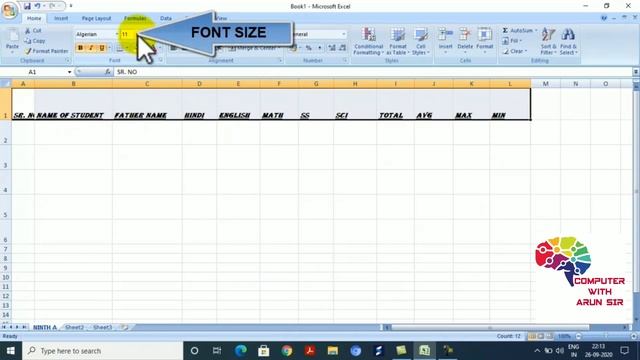Decrease decimal places
The height and width of the screenshot is (360, 640).
pos(342,48)
